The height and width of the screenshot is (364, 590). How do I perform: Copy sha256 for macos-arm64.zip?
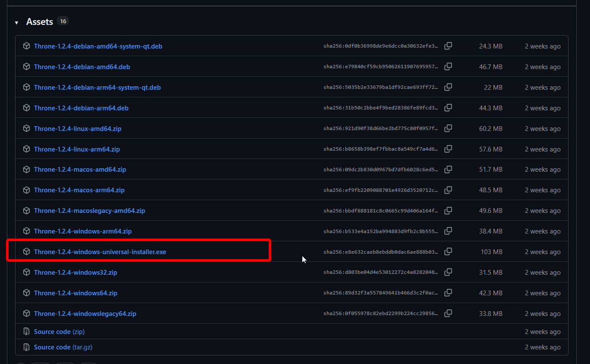(448, 190)
